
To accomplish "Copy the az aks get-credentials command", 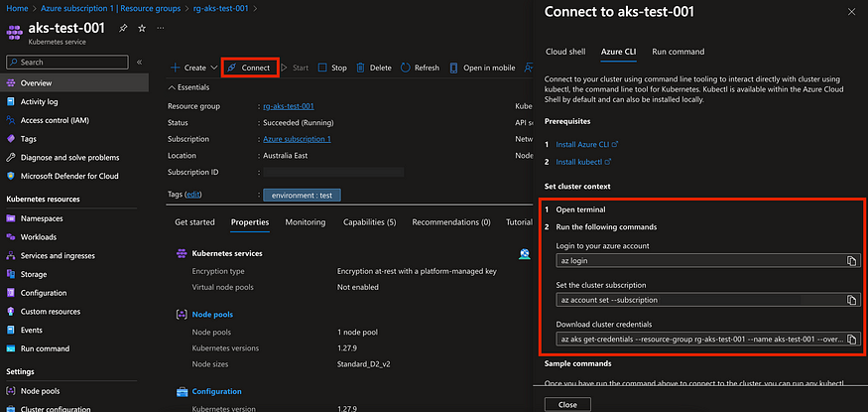I will coord(851,339).
